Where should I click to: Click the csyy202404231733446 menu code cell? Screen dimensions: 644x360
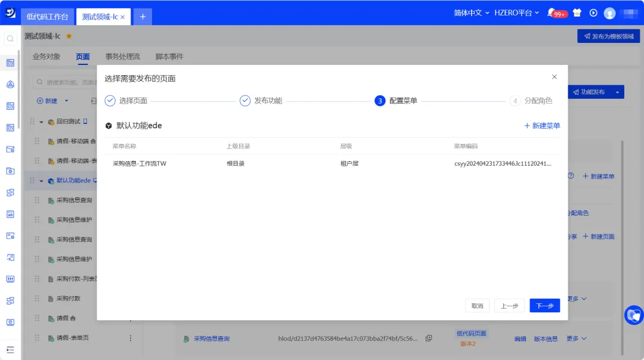click(x=503, y=163)
